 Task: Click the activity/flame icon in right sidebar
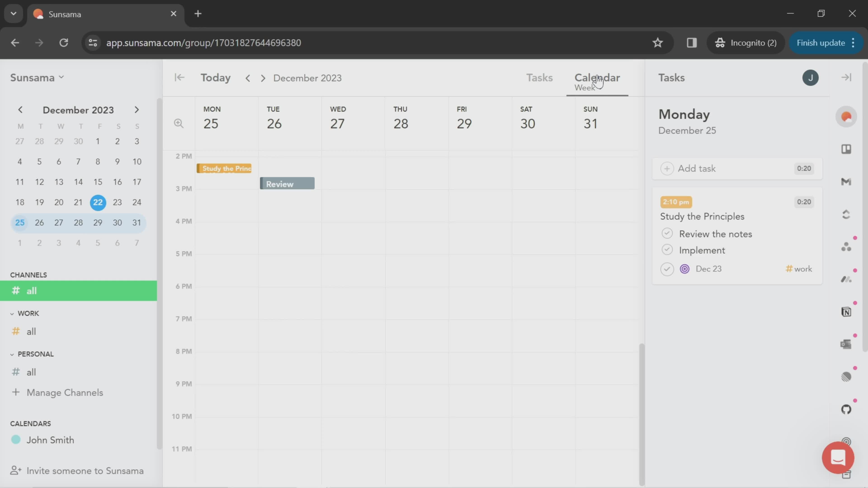click(x=847, y=118)
